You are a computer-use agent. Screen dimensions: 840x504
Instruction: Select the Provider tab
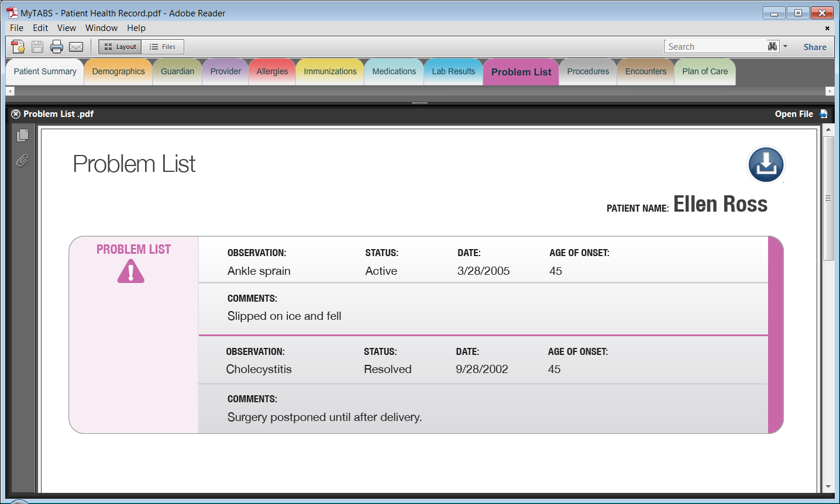pos(225,71)
